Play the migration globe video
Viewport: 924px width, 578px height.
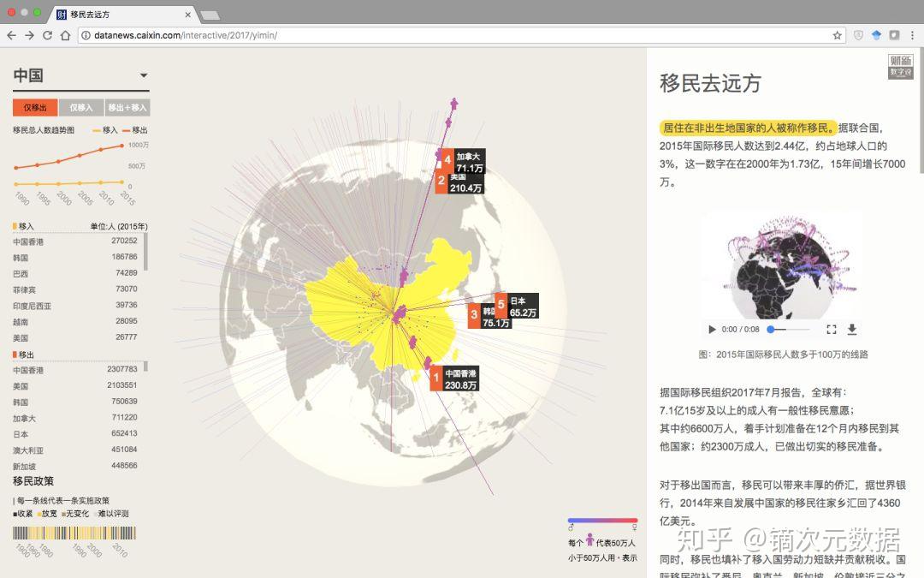point(712,329)
